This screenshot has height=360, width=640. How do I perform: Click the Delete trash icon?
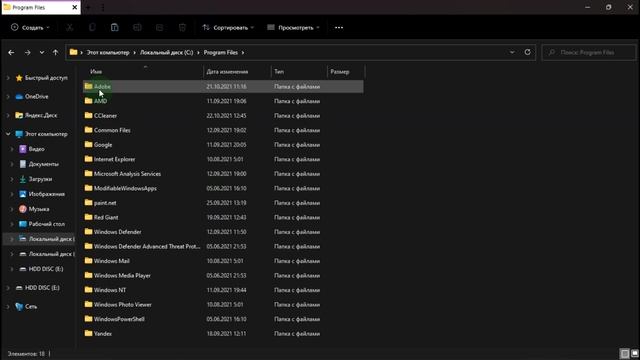tap(182, 27)
